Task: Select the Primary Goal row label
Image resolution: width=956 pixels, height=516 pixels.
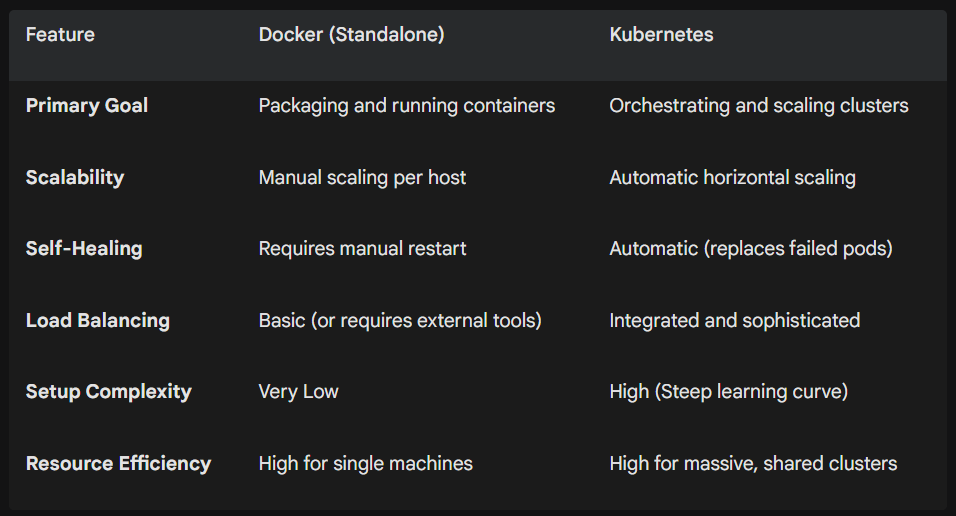Action: click(87, 106)
